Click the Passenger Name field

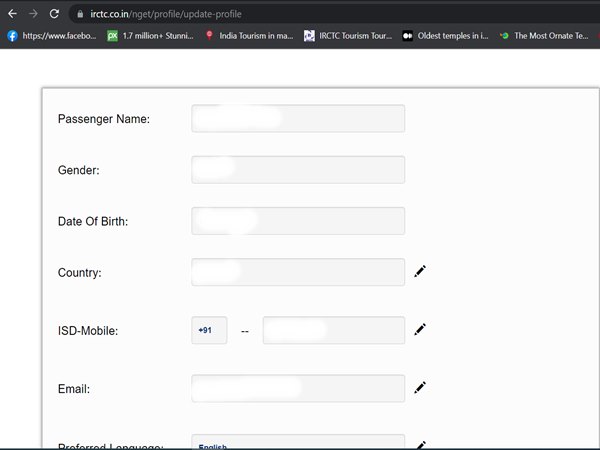(x=298, y=119)
